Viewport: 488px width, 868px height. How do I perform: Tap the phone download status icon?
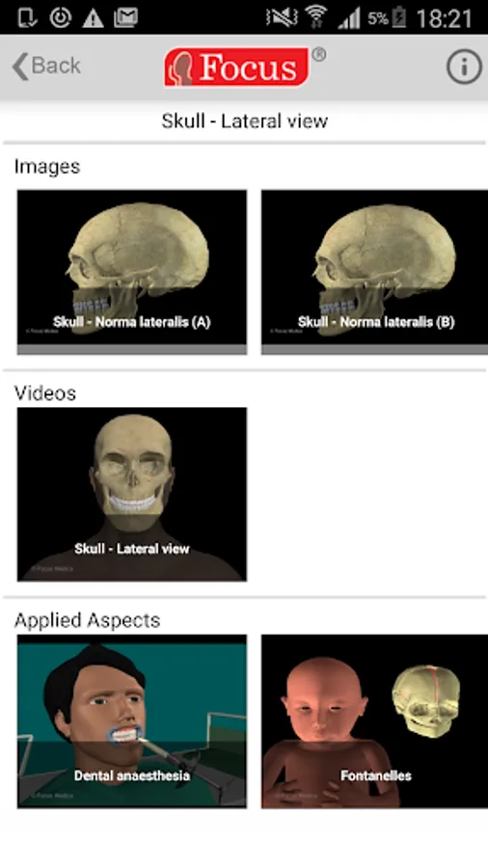click(x=27, y=17)
